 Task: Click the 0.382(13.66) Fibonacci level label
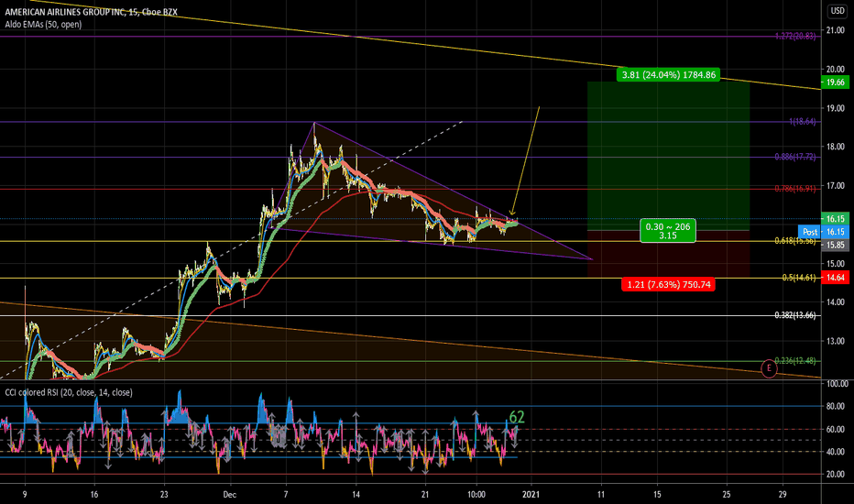tap(795, 315)
